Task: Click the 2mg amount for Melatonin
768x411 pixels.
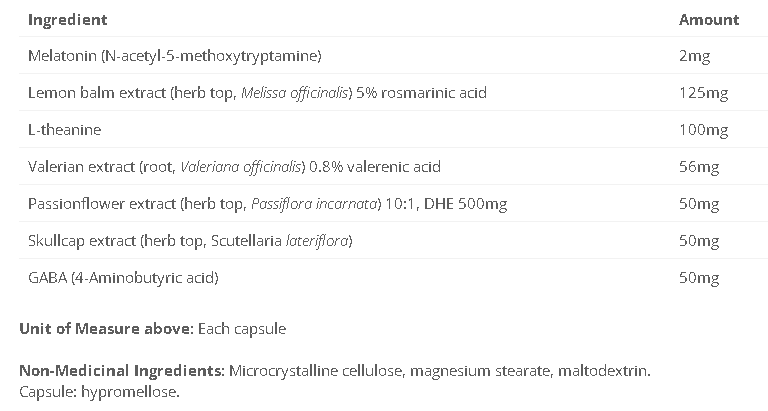Action: (693, 56)
